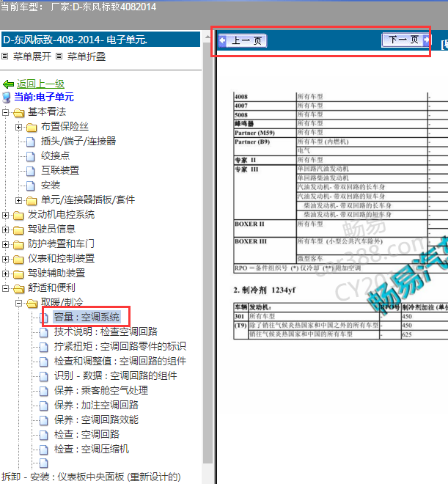
Task: Expand the 防护装置和车门 folder
Action: 5,244
